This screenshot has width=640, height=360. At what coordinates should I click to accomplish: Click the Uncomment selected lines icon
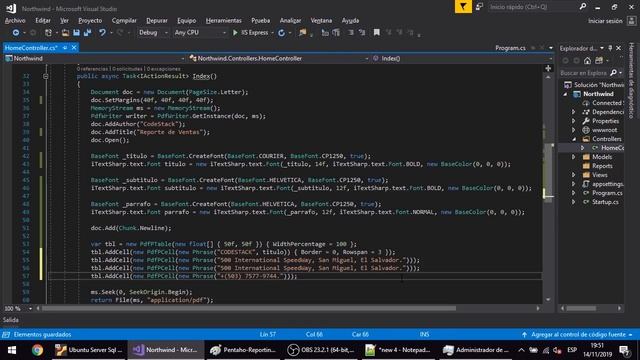[x=336, y=33]
